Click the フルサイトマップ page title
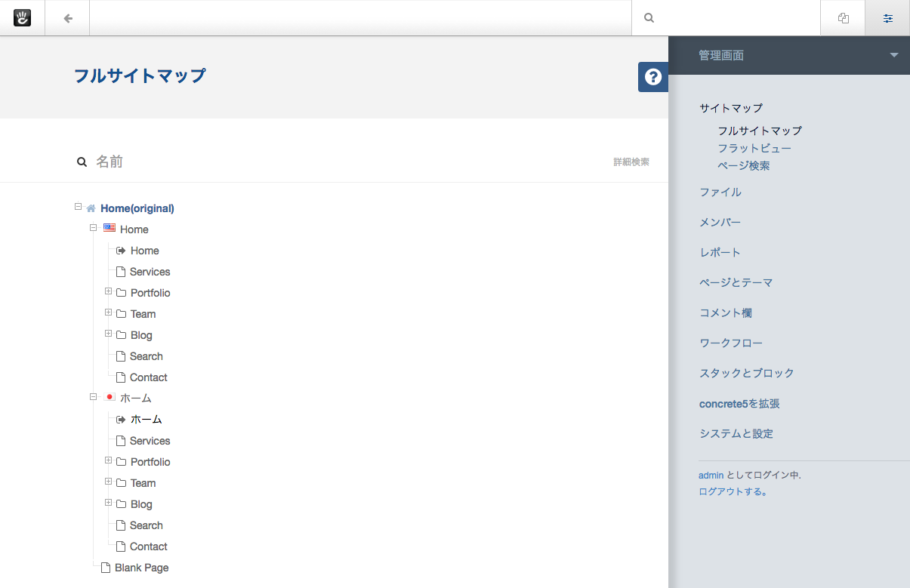The image size is (910, 588). (140, 75)
